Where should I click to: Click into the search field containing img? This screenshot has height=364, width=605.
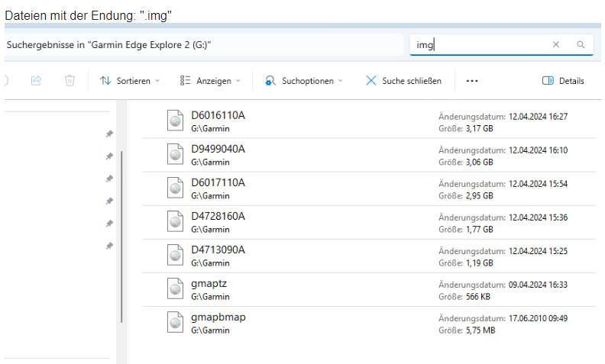[x=481, y=45]
